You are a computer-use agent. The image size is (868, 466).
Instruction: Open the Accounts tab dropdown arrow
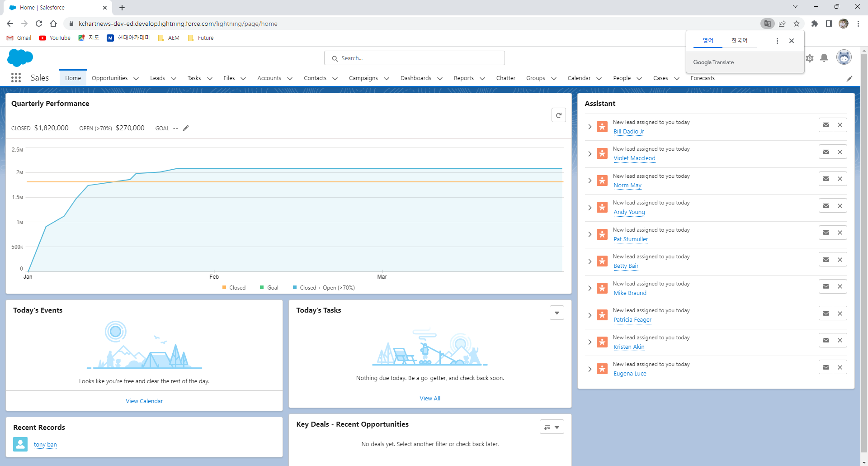pos(290,78)
